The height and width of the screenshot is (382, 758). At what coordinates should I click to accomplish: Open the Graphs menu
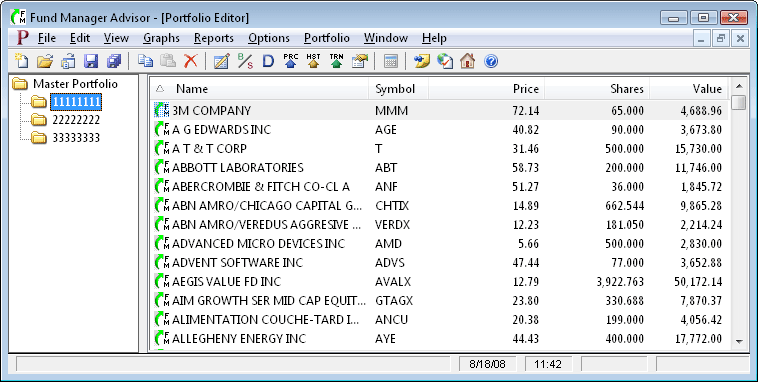point(161,38)
